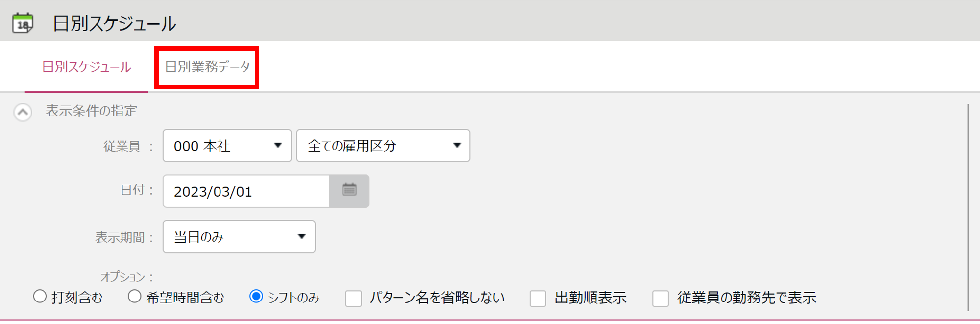Click the date field showing 2023/03/01

246,191
